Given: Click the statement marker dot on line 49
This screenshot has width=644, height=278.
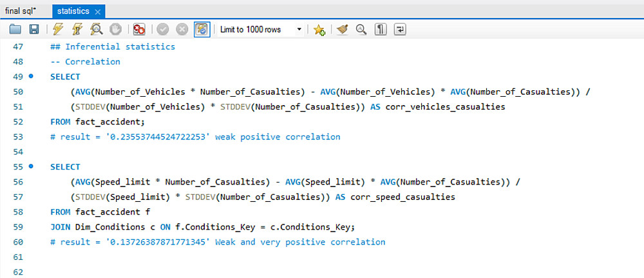Looking at the screenshot, I should point(31,76).
